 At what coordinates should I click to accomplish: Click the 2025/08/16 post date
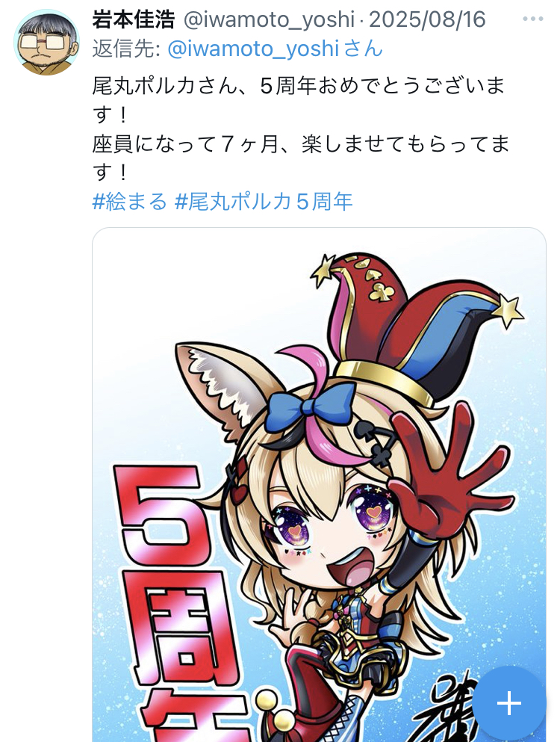point(427,19)
